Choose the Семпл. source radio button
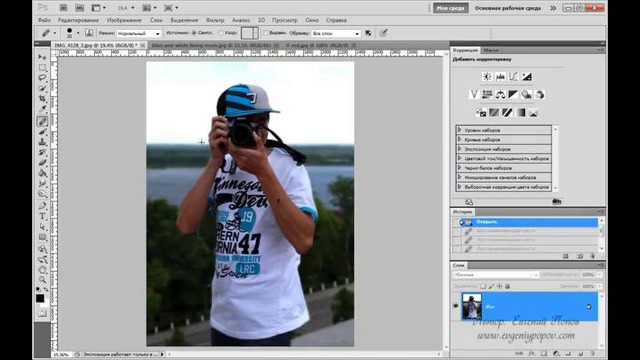Screen dimensions: 640x360 [194, 33]
